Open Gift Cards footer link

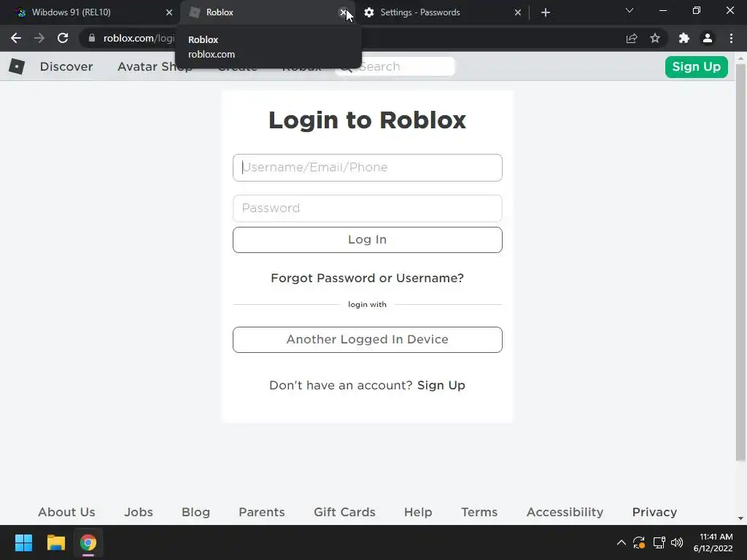344,512
